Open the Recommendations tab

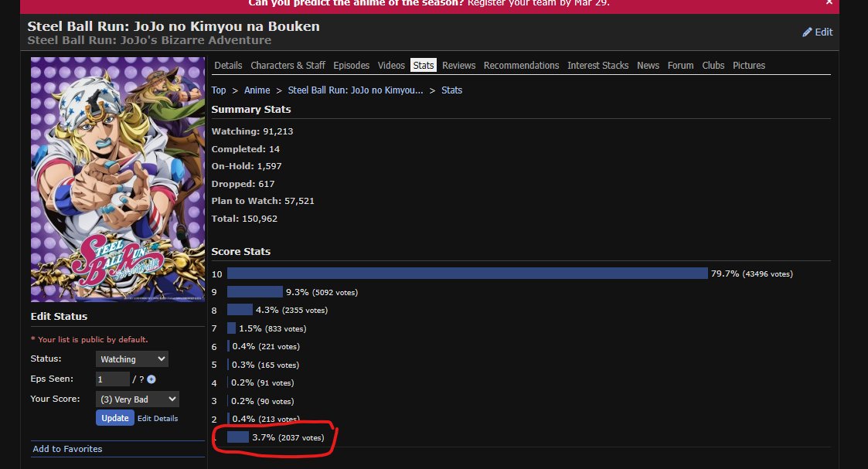pos(522,65)
